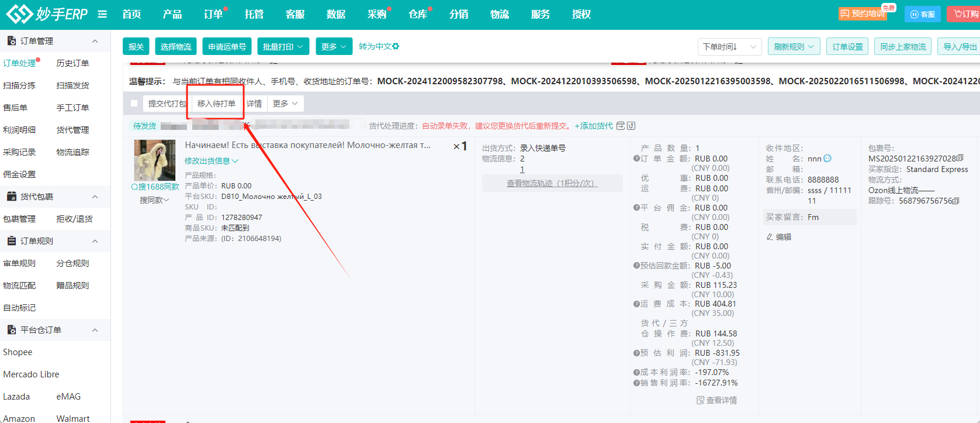Viewport: 980px width, 423px height.
Task: Tick the order selection checkbox
Action: (134, 104)
